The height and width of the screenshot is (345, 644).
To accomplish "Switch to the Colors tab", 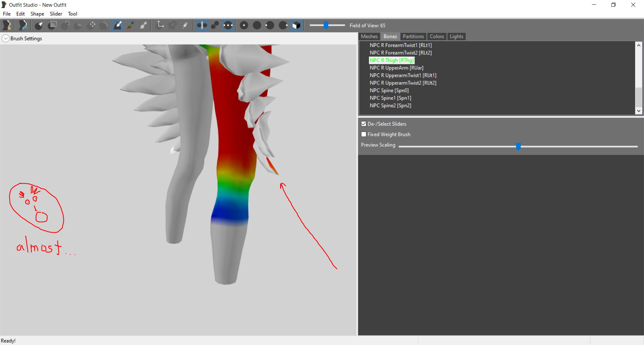I will tap(437, 37).
